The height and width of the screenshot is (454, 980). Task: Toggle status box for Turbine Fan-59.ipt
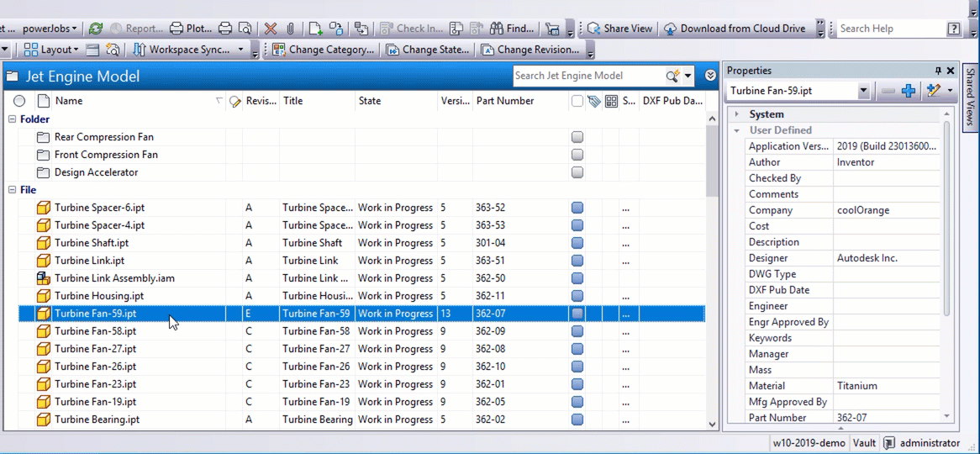577,314
